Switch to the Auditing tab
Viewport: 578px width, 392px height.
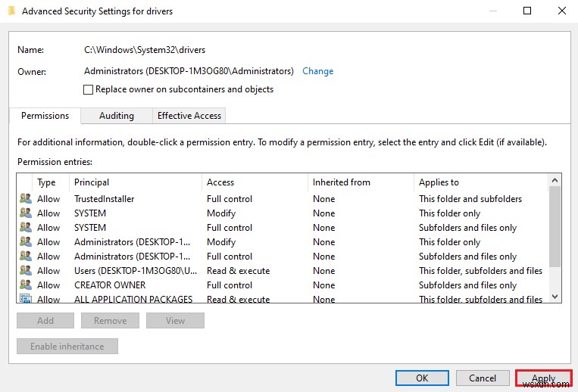[116, 116]
